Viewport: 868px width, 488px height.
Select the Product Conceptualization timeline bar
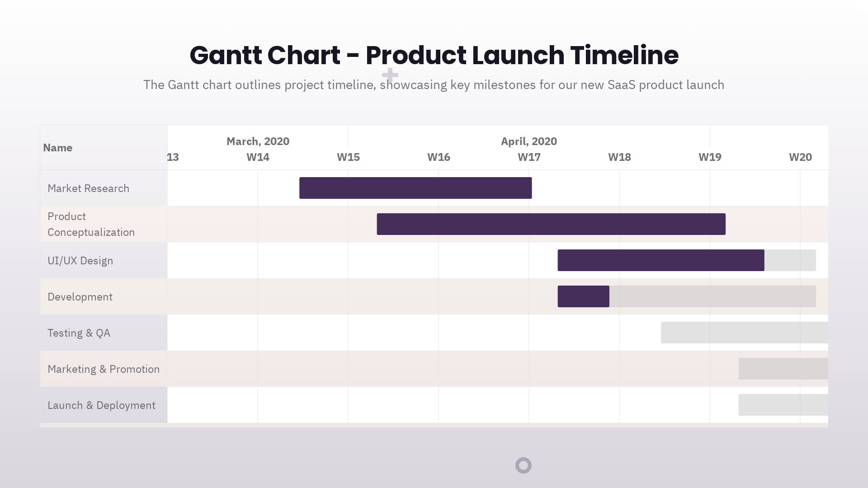[x=551, y=224]
